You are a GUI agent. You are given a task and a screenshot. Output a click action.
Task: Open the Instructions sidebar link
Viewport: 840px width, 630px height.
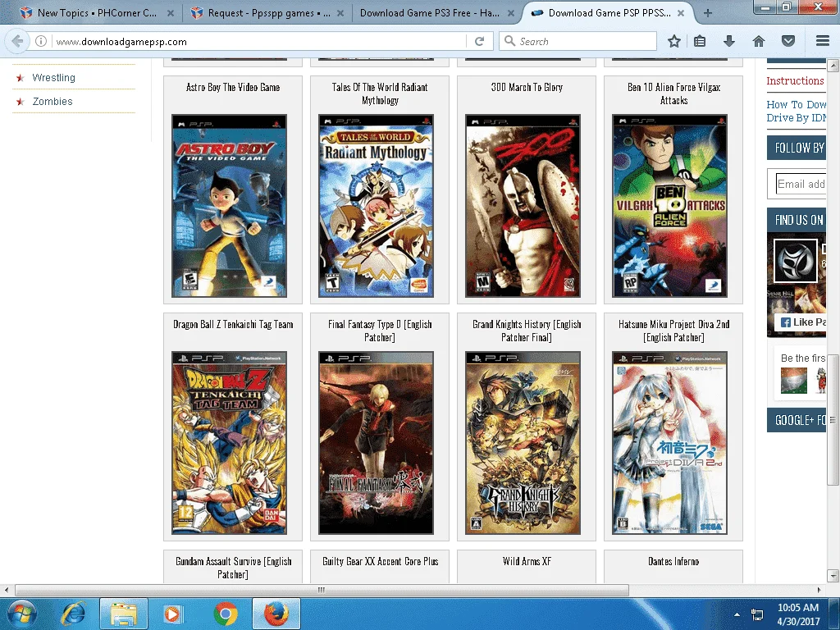pos(795,81)
